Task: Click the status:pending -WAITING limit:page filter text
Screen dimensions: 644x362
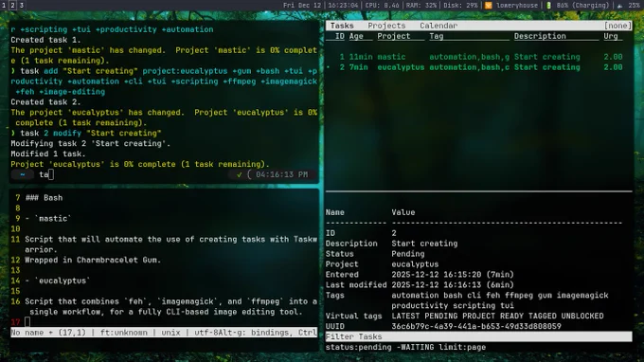Action: point(405,347)
